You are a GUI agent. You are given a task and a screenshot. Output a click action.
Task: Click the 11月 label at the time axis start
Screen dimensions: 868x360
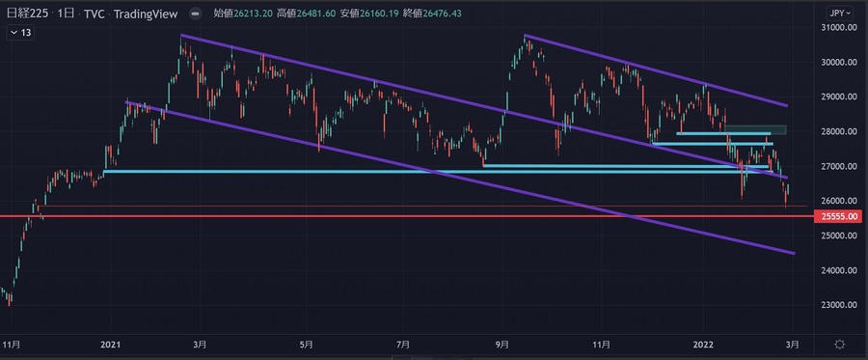12,345
